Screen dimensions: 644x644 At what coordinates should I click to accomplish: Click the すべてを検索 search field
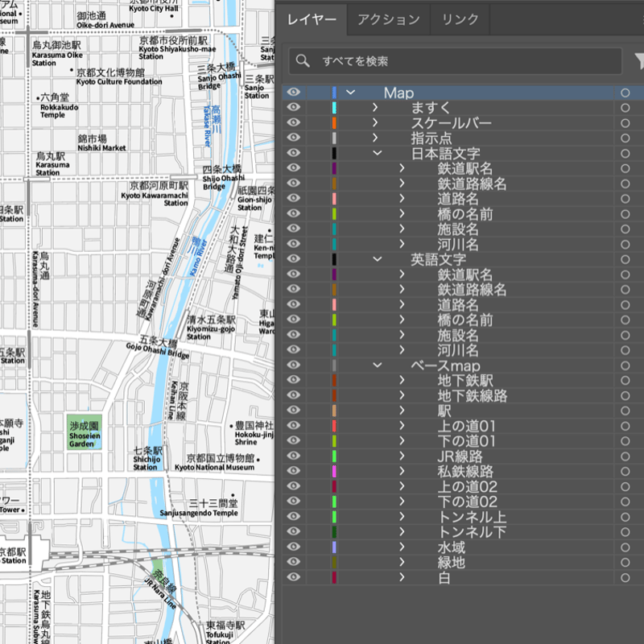[x=455, y=61]
